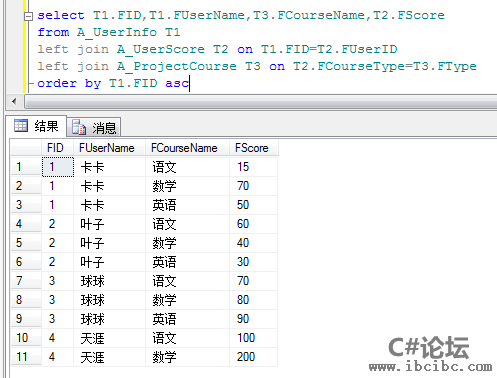Click FID cell with value 3 in row 7
Viewport: 497px width, 378px height.
57,281
